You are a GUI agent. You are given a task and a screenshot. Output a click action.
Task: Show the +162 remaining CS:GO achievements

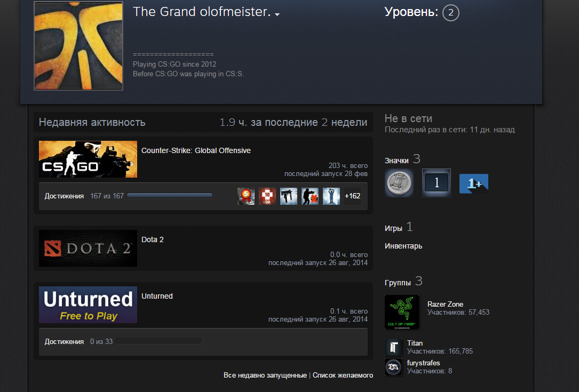point(352,196)
